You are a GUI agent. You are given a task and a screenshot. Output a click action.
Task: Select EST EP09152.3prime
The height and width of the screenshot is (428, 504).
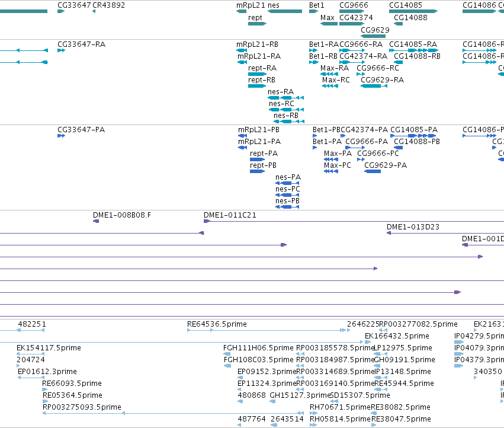240,378
